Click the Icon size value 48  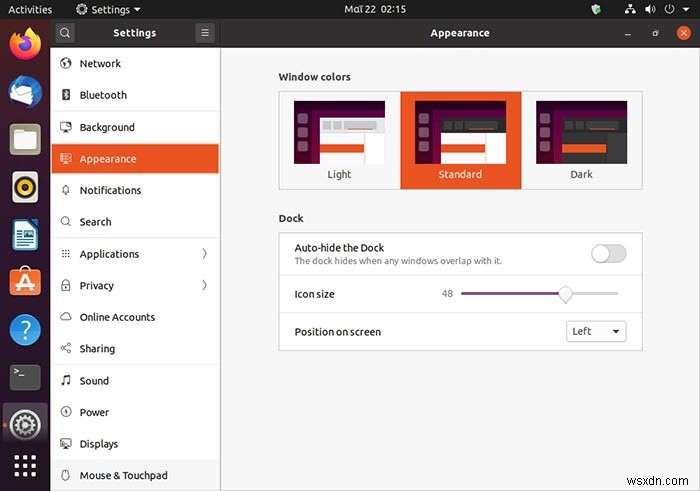coord(447,293)
